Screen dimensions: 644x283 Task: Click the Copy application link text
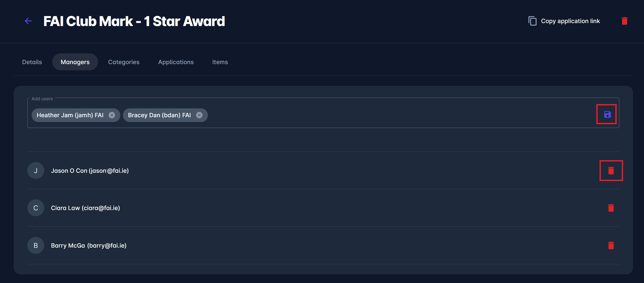pos(570,21)
